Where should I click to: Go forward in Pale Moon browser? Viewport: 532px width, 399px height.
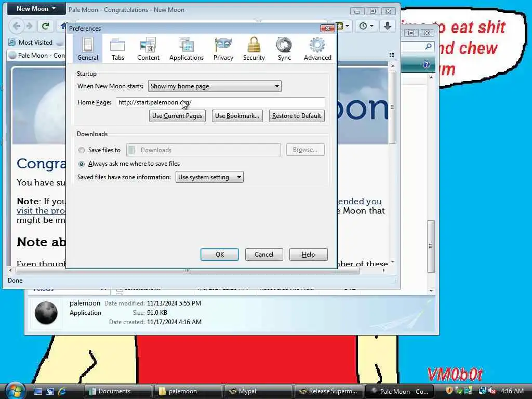click(x=30, y=26)
